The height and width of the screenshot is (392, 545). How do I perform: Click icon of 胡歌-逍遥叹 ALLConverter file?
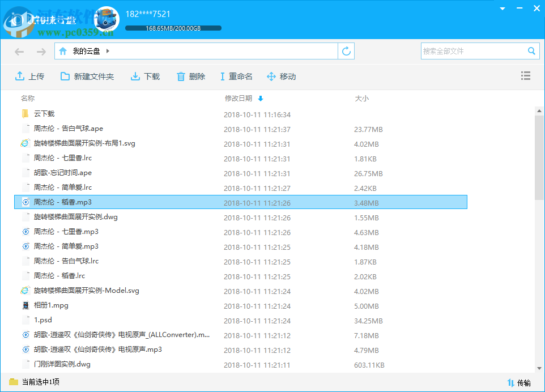click(25, 335)
